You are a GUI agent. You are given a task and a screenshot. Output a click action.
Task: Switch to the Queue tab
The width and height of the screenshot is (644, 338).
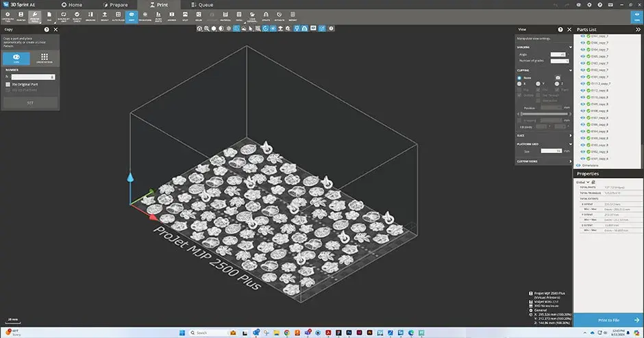click(202, 5)
